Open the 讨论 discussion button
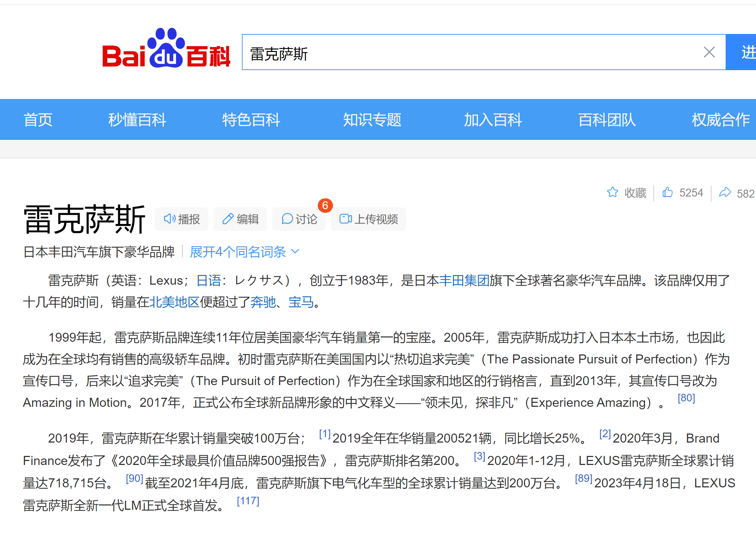The width and height of the screenshot is (756, 543). click(x=299, y=219)
